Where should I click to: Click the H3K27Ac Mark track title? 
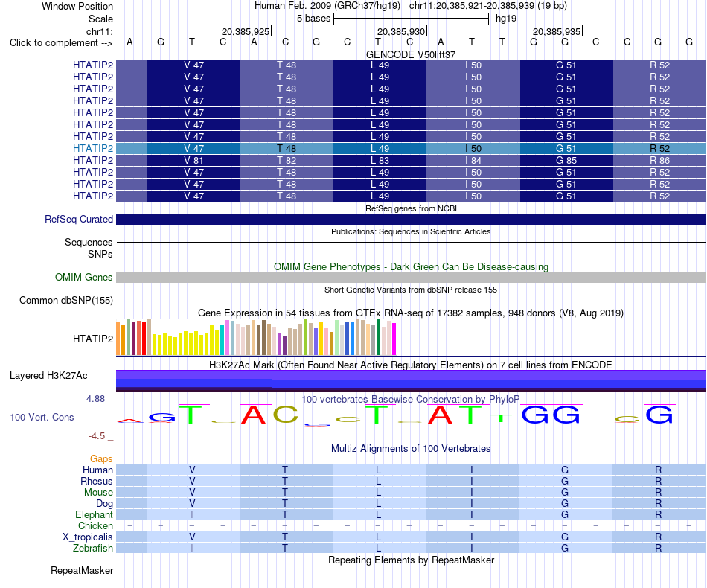(x=411, y=365)
